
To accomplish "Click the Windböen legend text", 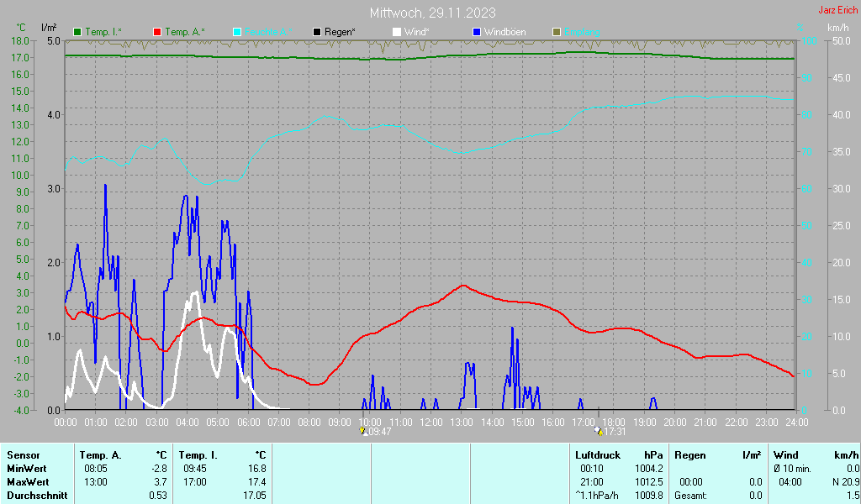I will tap(504, 32).
